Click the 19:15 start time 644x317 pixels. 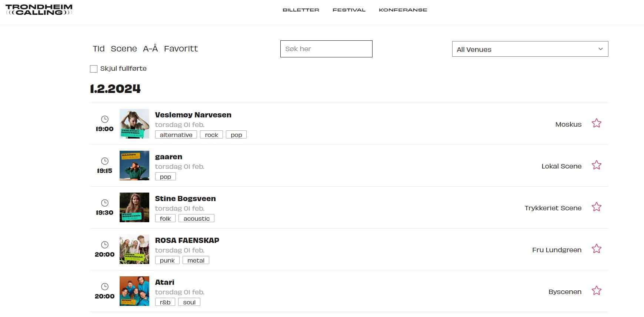click(105, 171)
